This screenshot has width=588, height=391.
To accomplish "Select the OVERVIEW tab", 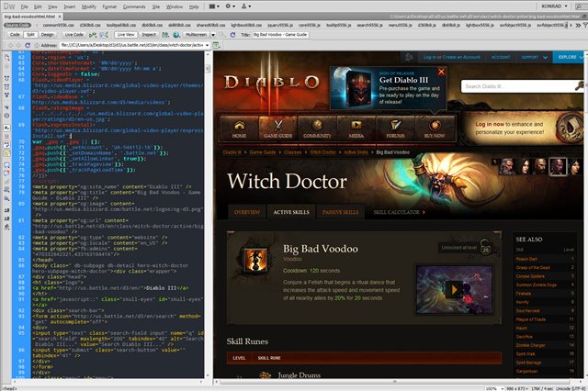I will coord(247,212).
